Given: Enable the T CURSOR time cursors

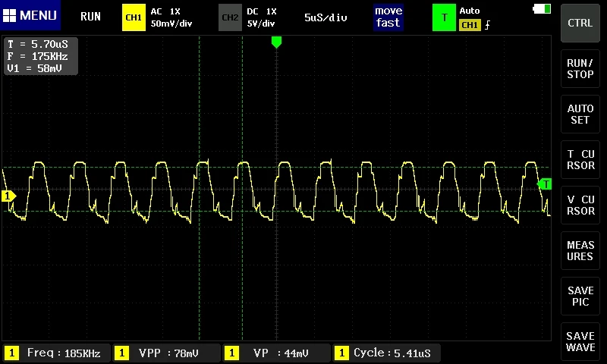Looking at the screenshot, I should [580, 160].
